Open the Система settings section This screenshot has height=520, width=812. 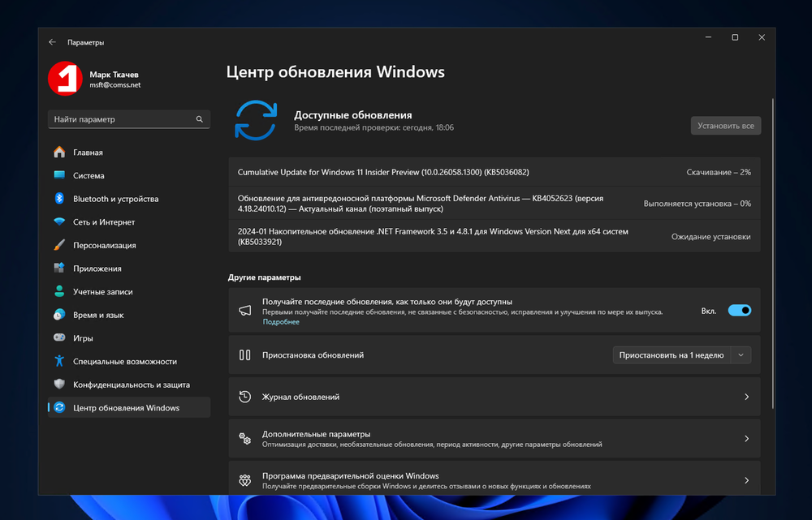(x=129, y=175)
